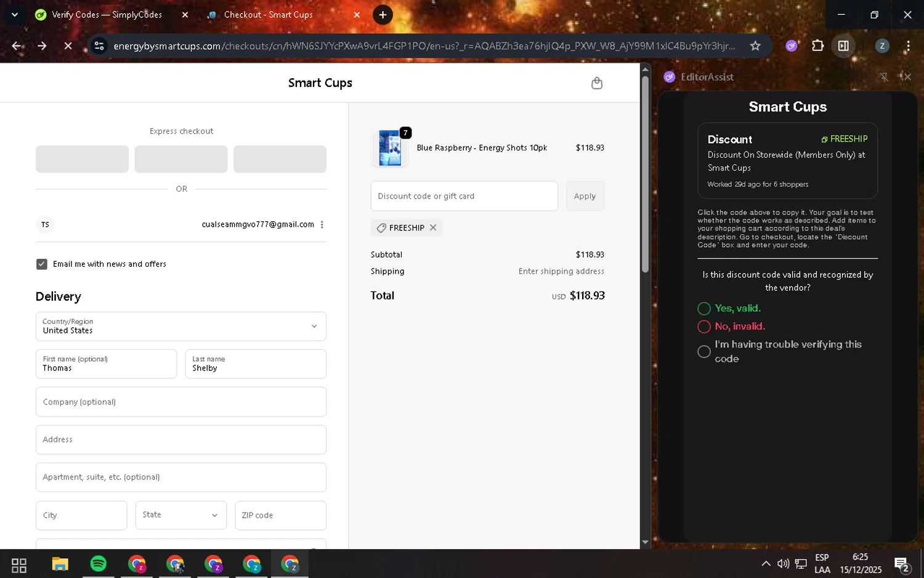This screenshot has width=924, height=578.
Task: Switch to the Verify Codes — SimplyCodes tab
Action: coord(106,15)
